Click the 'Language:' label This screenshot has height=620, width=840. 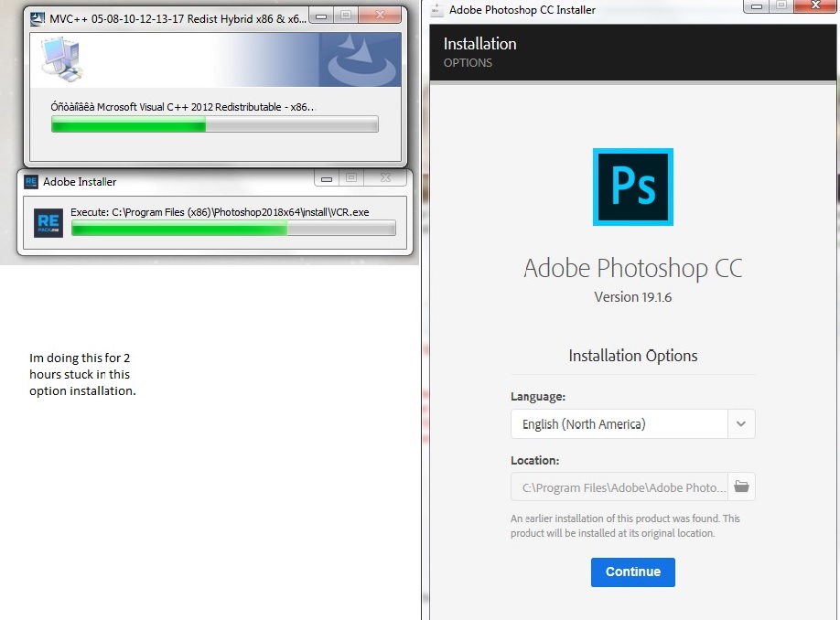click(538, 397)
